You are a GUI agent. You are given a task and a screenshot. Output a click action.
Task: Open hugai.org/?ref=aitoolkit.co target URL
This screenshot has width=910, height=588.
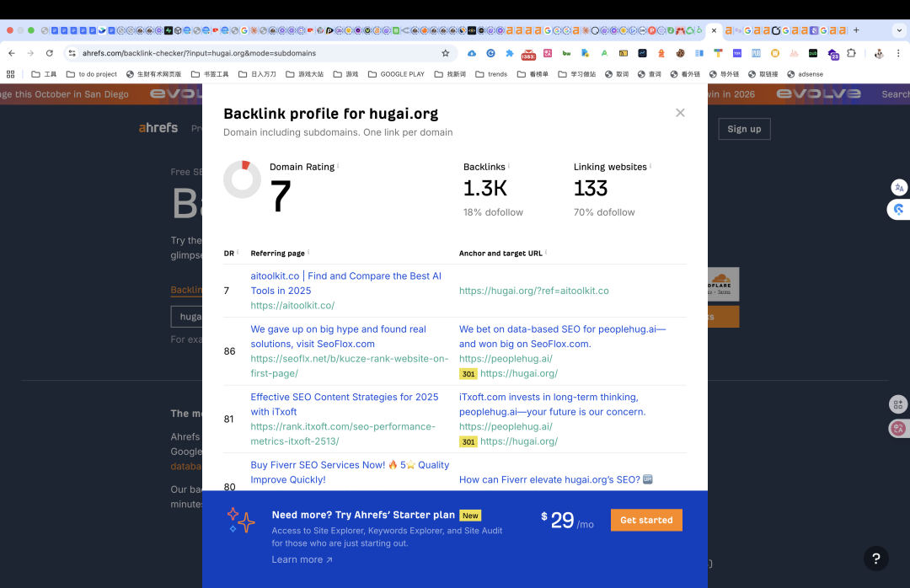pos(534,291)
